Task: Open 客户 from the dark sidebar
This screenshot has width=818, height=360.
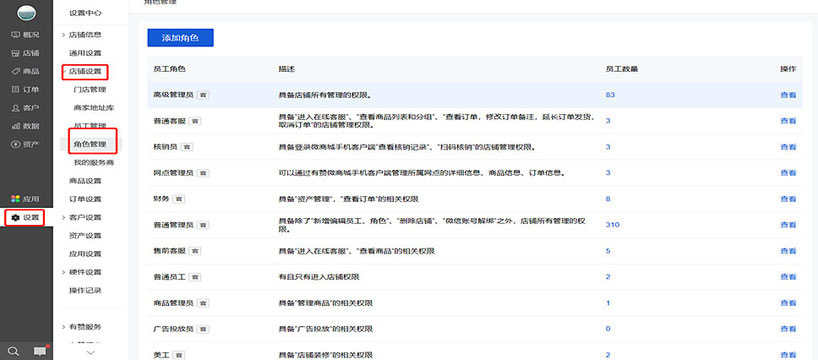Action: (x=25, y=108)
